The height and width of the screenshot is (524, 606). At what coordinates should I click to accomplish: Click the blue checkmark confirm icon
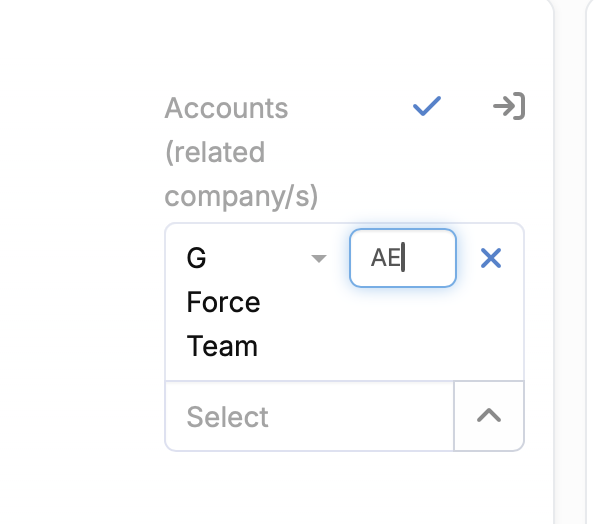coord(427,106)
